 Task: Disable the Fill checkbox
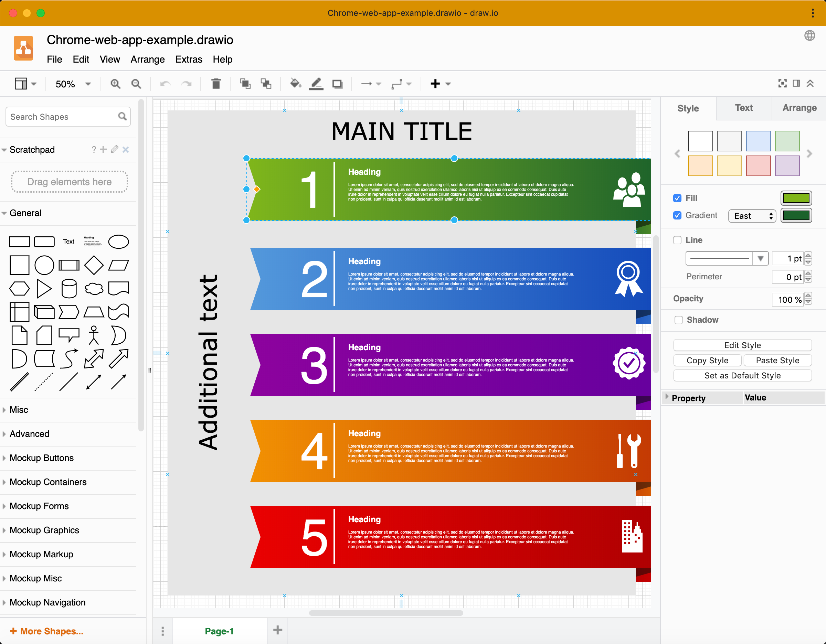tap(677, 198)
